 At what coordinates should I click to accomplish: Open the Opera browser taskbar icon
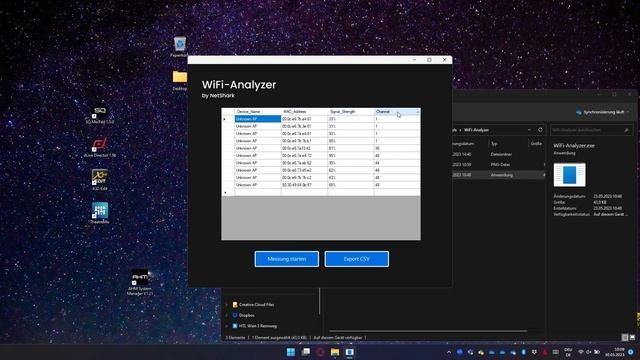pos(320,352)
